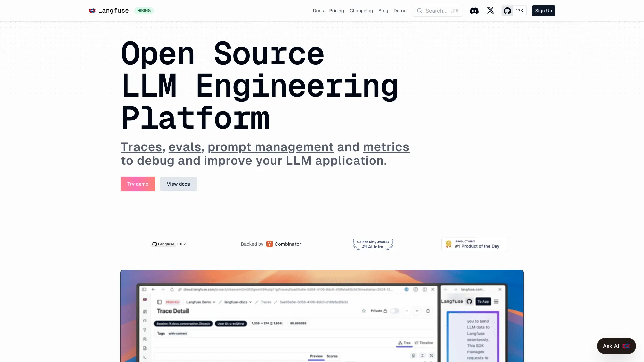Click the star icon in Trace Detail

pyautogui.click(x=364, y=311)
